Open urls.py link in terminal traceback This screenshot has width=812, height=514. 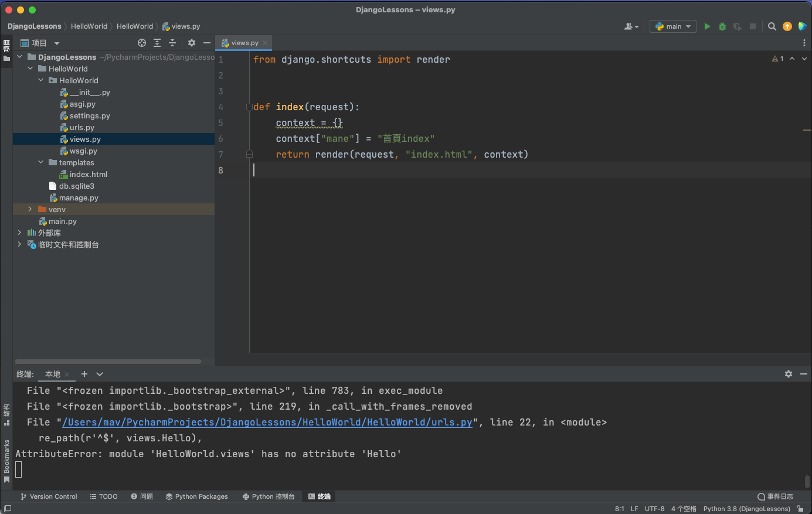click(x=267, y=423)
